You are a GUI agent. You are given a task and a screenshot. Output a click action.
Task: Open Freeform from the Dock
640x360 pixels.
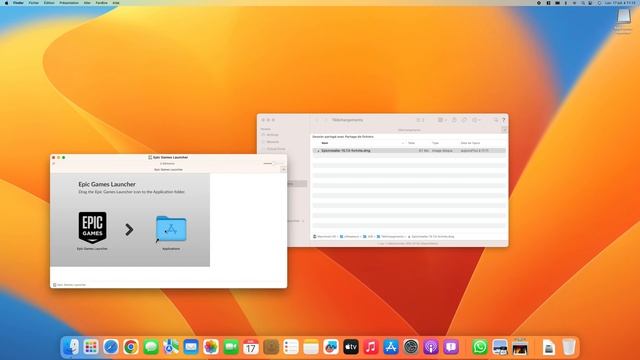331,347
